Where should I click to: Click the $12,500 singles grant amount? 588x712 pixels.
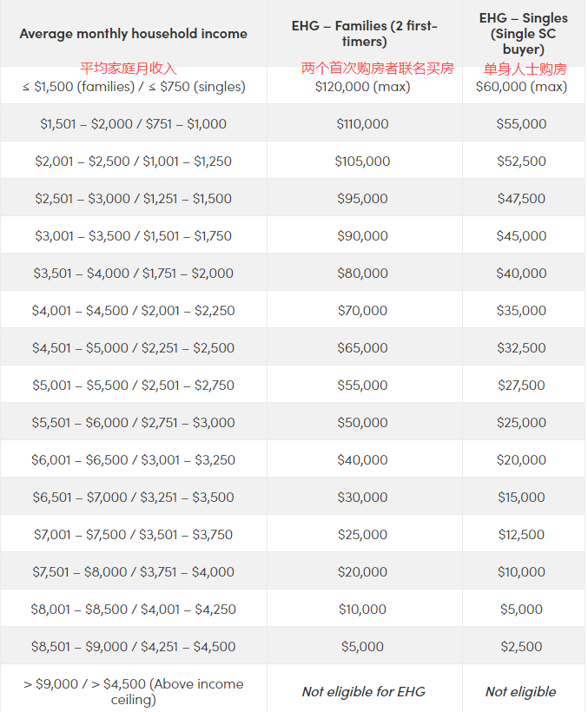tap(521, 535)
